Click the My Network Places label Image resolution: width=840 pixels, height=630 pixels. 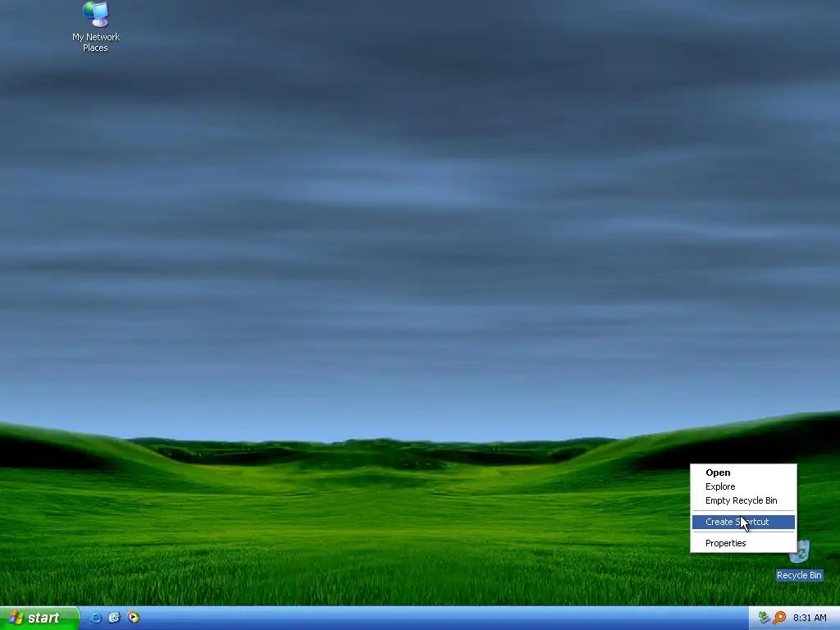click(x=96, y=43)
